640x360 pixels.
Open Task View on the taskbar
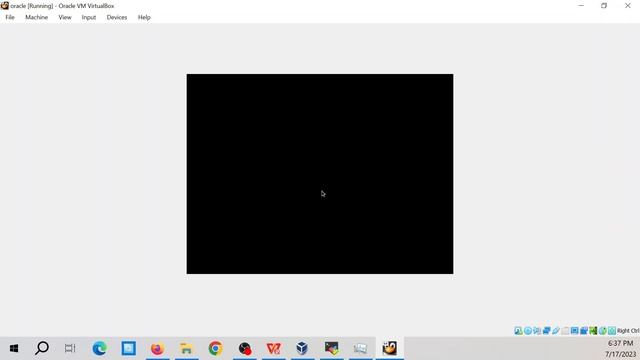point(70,349)
